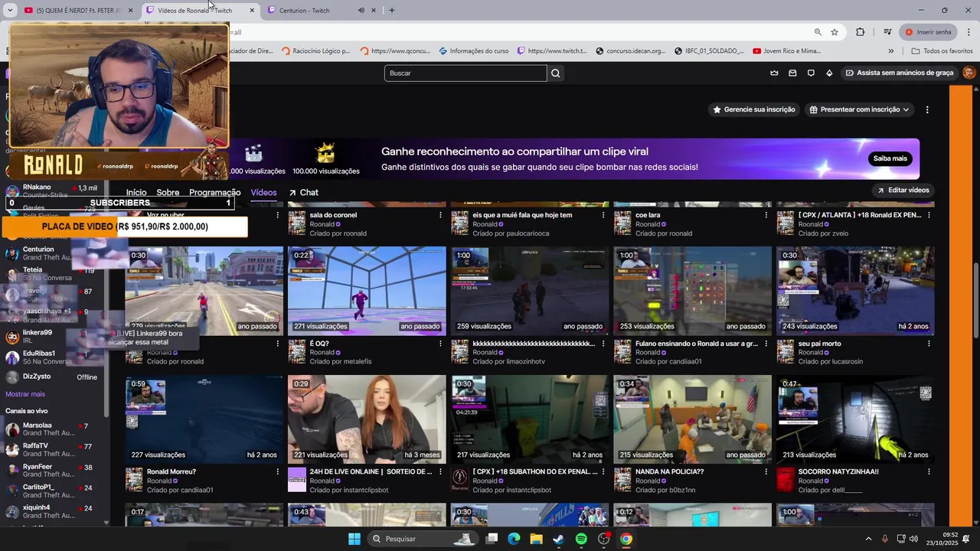Click the Windows 'Pesquisar' taskbar search box
Viewport: 980px width, 551px height.
pos(422,539)
